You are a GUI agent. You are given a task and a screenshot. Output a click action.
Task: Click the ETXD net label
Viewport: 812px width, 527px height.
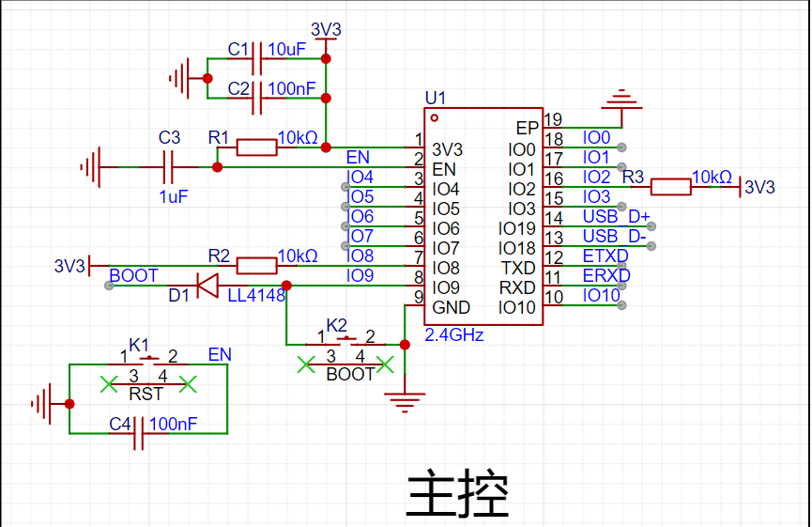pyautogui.click(x=605, y=256)
